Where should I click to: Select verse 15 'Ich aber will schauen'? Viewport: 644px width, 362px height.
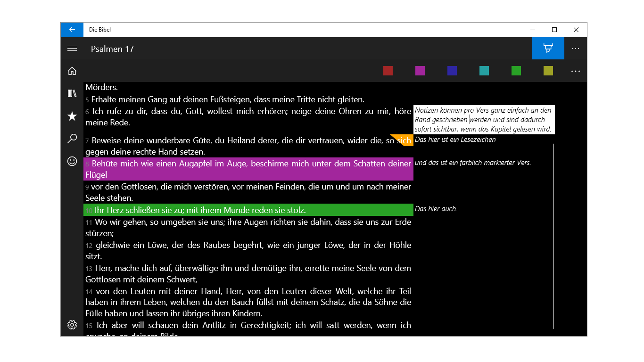click(x=248, y=328)
